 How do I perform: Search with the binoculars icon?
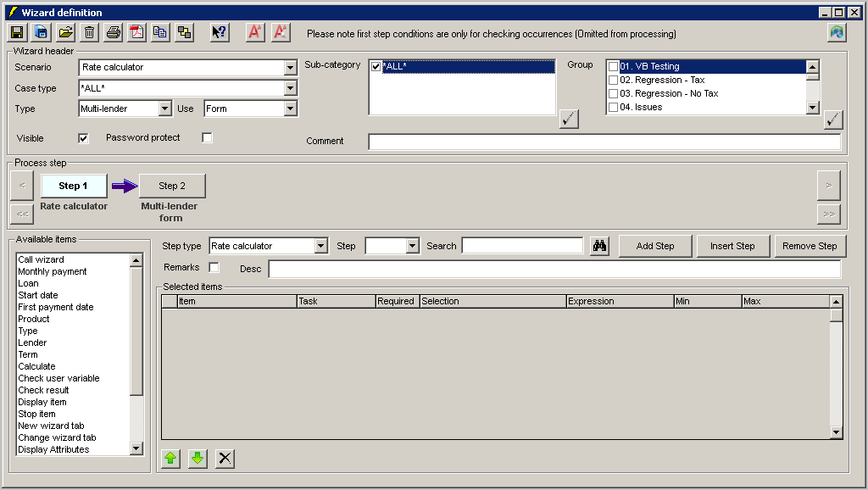tap(599, 246)
